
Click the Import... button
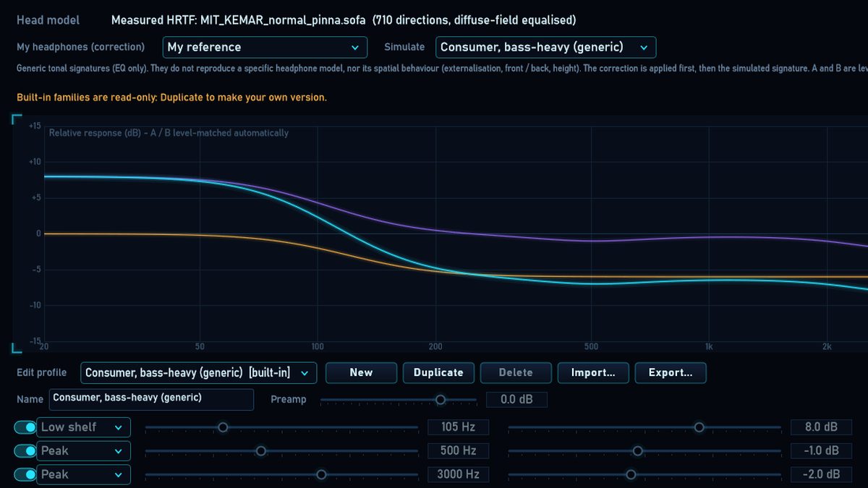[x=593, y=373]
